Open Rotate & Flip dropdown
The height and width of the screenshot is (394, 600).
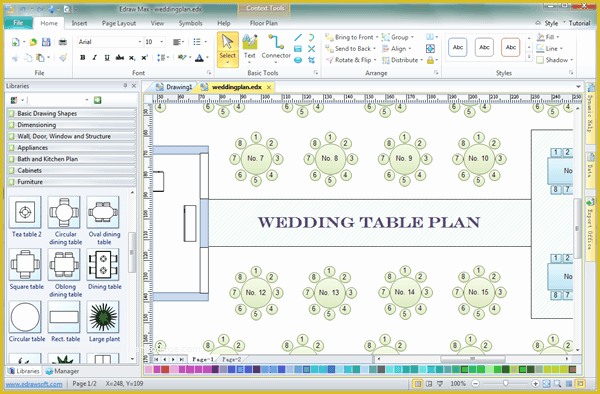coord(375,60)
